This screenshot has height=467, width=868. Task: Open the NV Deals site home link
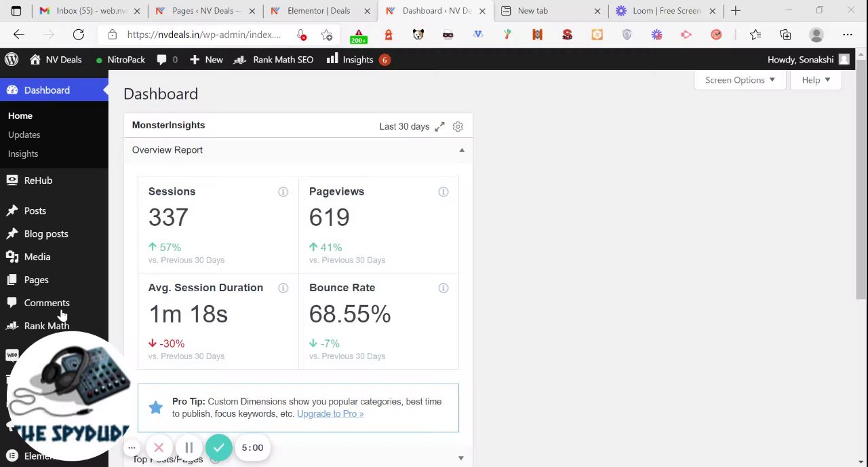pyautogui.click(x=56, y=60)
